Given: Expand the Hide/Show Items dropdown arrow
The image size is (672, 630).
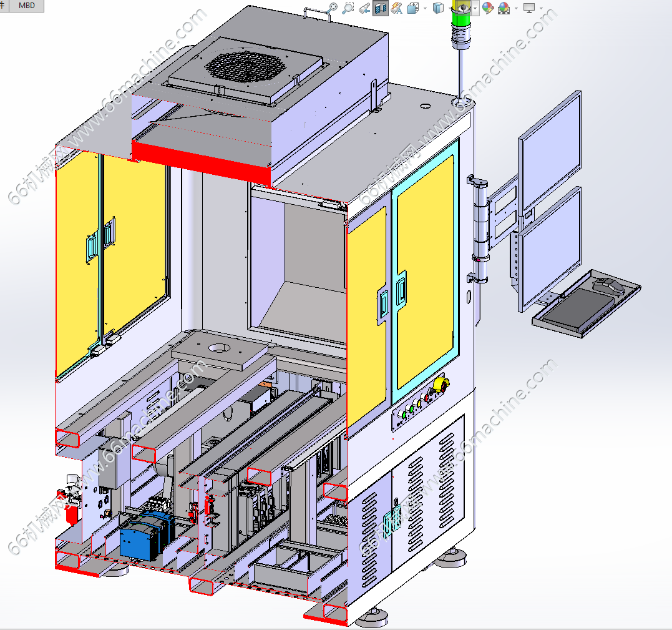Looking at the screenshot, I should (x=475, y=8).
